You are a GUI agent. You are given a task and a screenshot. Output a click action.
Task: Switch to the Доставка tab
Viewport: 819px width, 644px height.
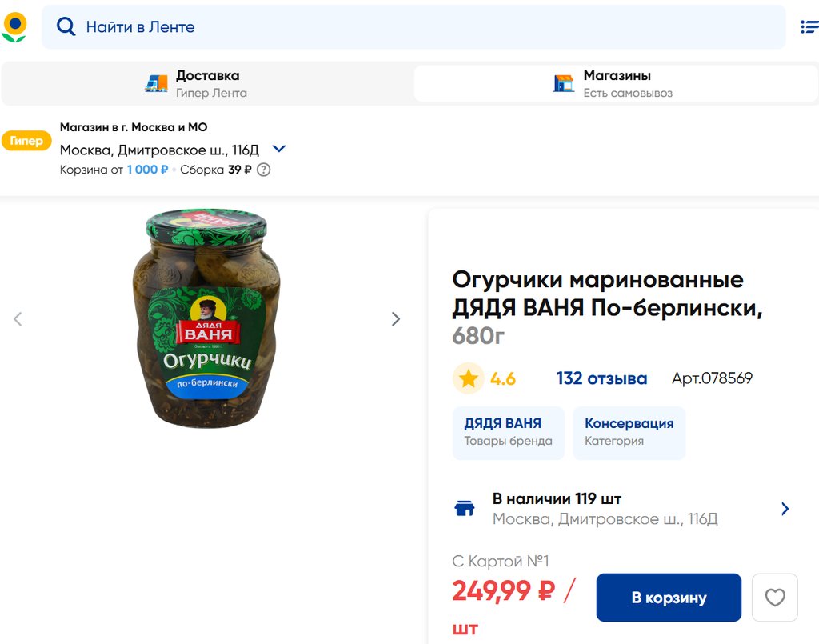coord(207,83)
